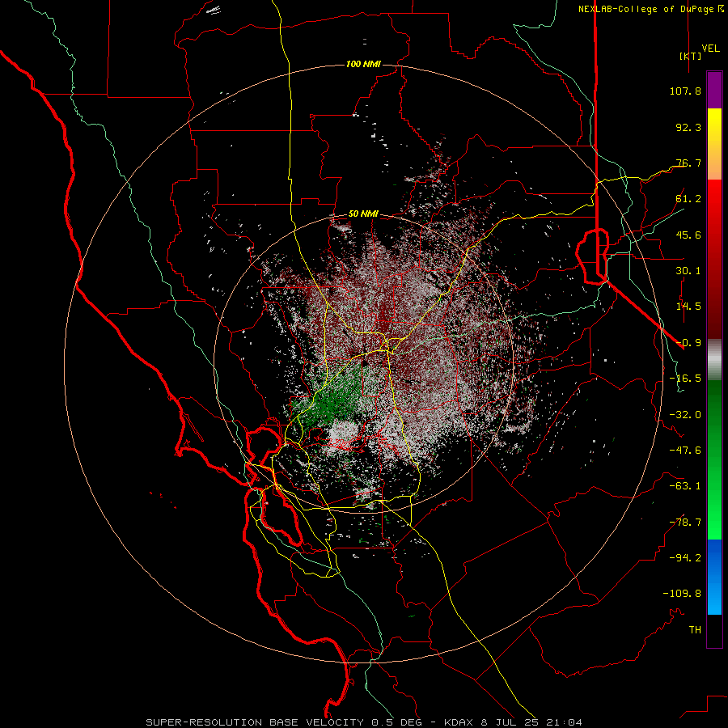Click the Super-Resolution Base Velocity caption at bottom

(x=363, y=722)
